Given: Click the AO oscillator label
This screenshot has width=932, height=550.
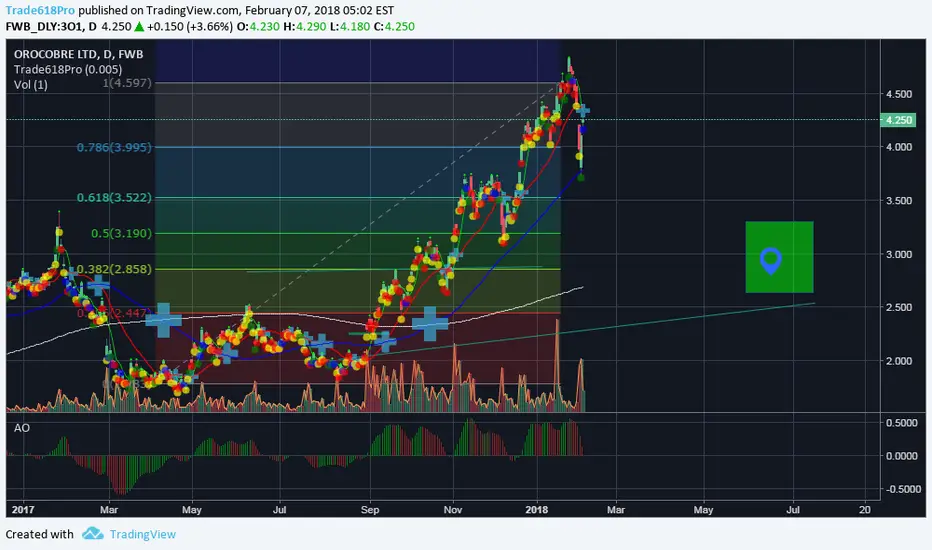Looking at the screenshot, I should pos(21,428).
